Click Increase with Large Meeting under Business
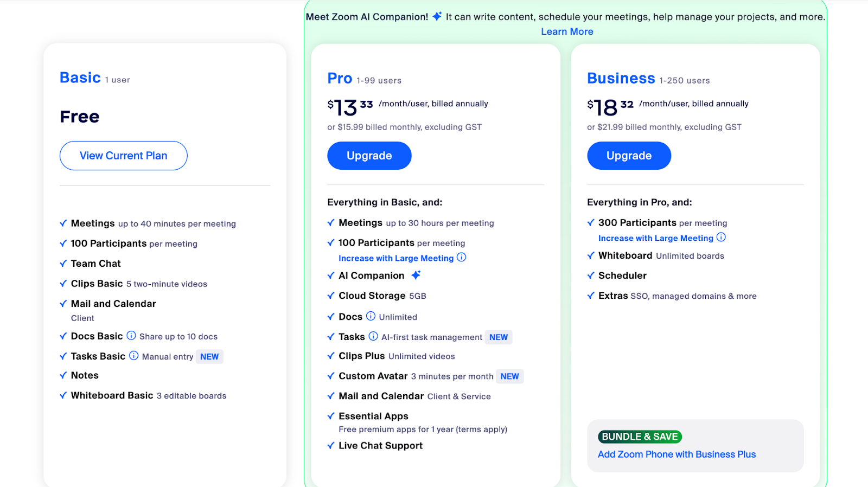Viewport: 868px width, 487px height. pos(656,238)
